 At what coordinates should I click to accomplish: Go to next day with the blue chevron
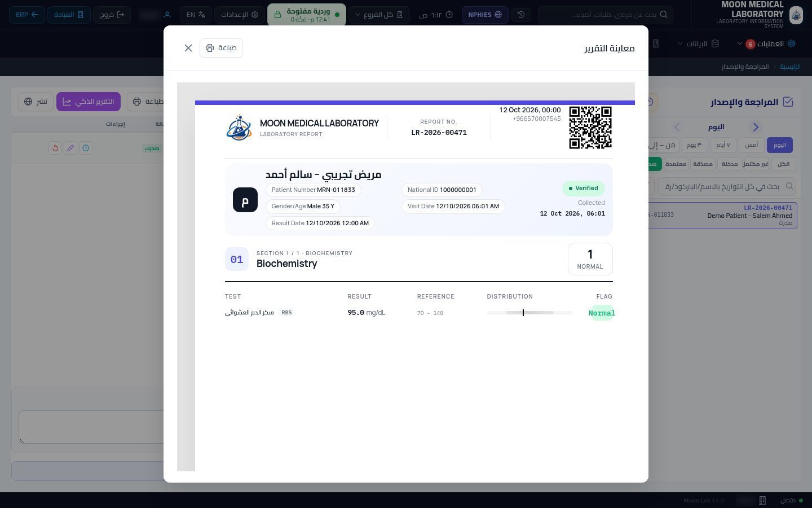pos(756,127)
